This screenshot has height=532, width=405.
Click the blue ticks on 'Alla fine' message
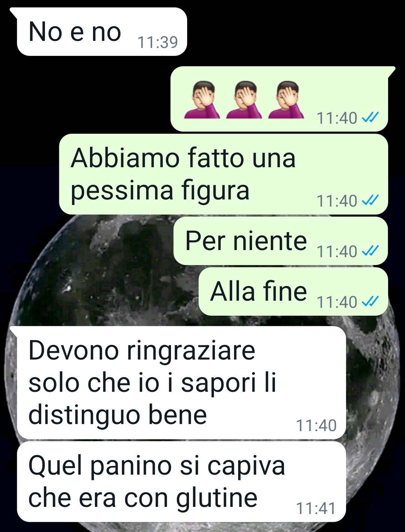coord(370,301)
